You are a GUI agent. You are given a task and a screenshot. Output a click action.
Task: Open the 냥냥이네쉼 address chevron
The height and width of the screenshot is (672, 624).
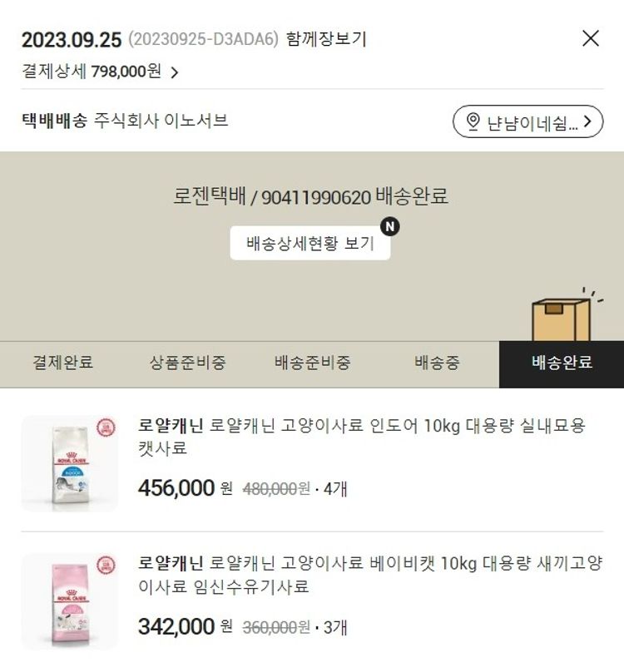pos(587,121)
